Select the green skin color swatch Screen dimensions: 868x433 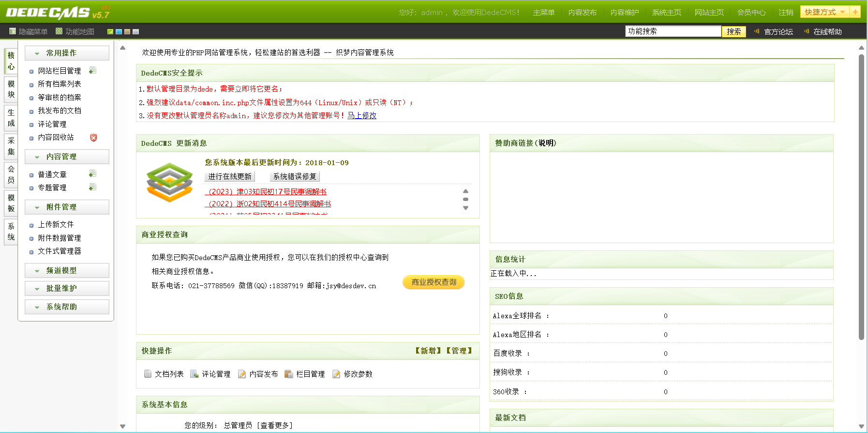pos(110,31)
